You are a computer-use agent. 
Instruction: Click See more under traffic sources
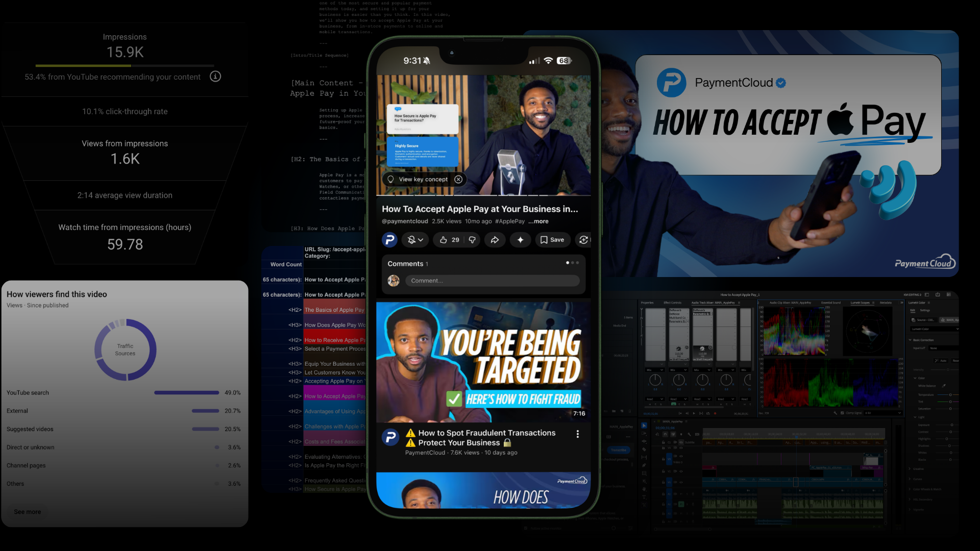point(28,512)
